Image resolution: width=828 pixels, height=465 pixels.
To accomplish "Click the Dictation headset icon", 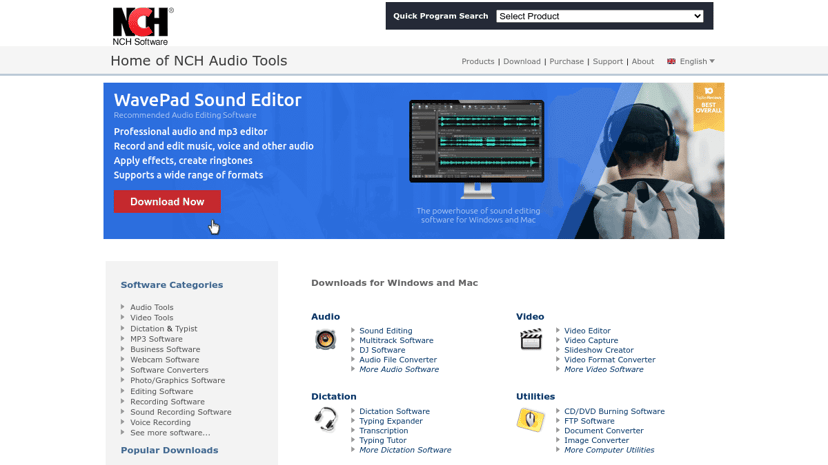I will [326, 420].
